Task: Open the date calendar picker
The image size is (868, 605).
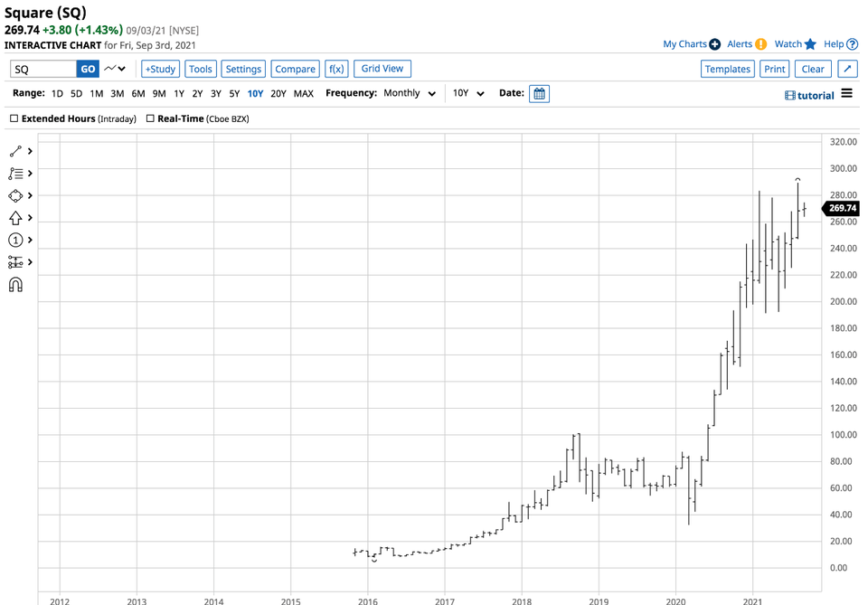Action: 539,93
